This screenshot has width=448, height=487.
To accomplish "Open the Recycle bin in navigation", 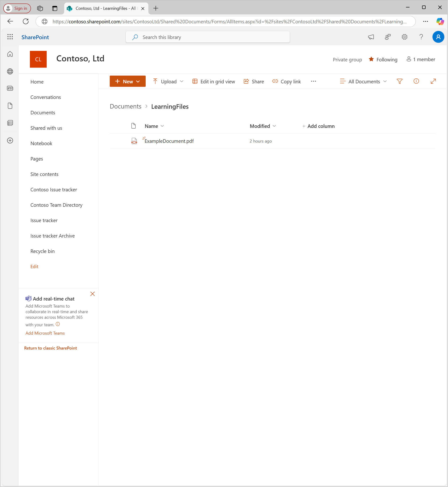I will pos(42,251).
